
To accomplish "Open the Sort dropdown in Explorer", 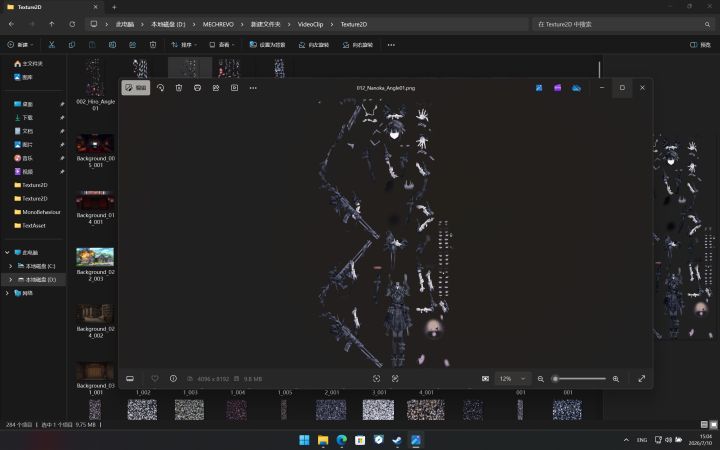I will (184, 45).
